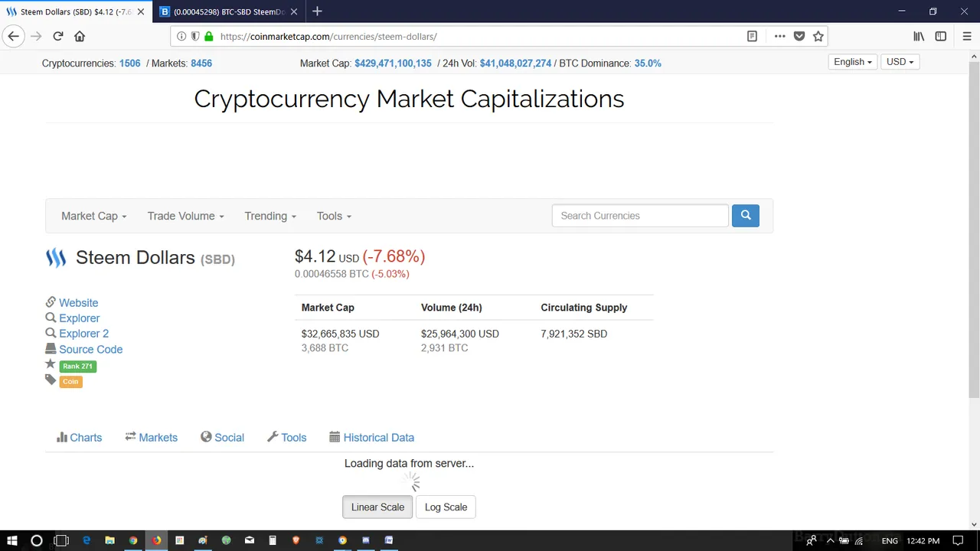
Task: Click the orange Coin tag
Action: 70,381
